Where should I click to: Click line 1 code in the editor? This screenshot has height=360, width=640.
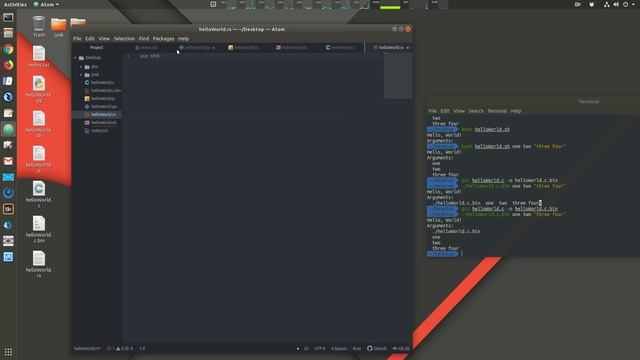click(150, 56)
